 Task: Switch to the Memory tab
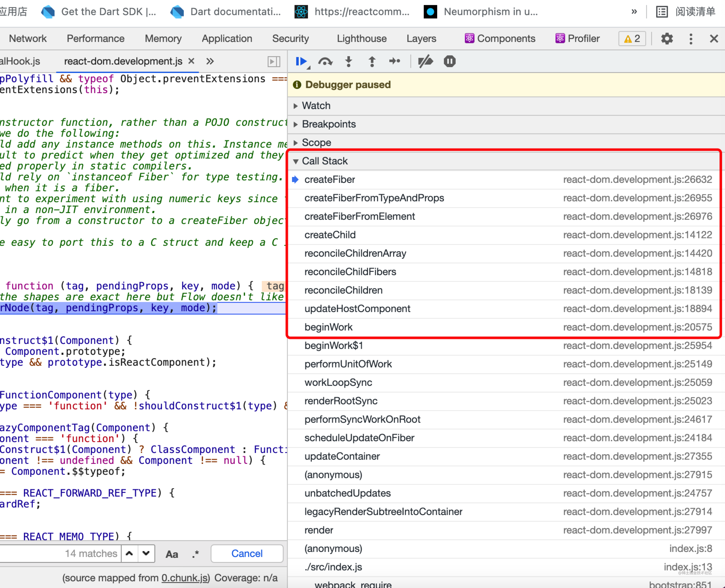163,39
